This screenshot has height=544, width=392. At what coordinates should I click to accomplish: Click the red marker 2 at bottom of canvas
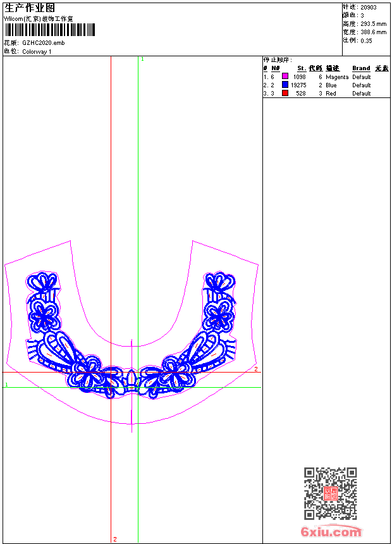(x=115, y=539)
